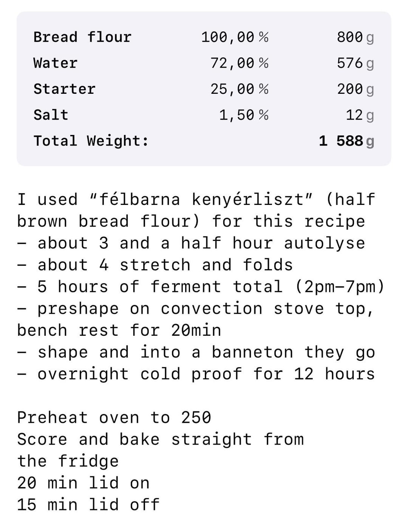Select the 200 g starter weight

(355, 89)
